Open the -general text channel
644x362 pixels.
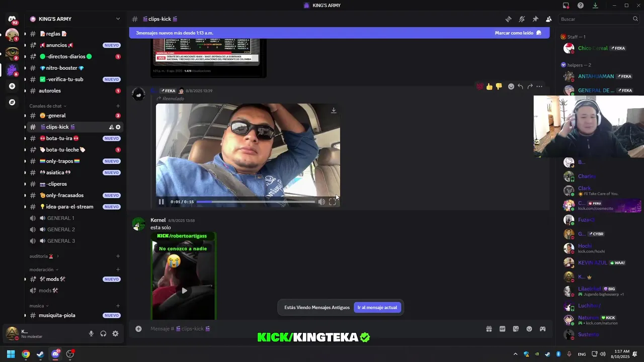pos(75,116)
